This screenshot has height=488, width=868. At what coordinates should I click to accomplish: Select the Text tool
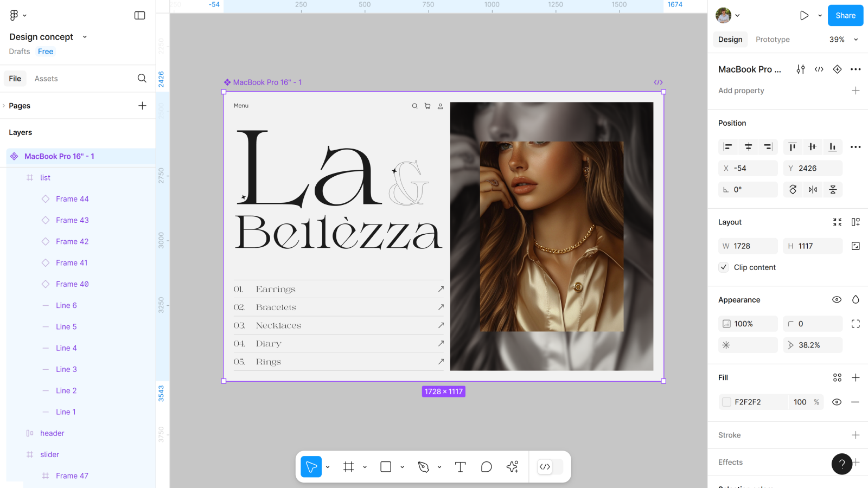(x=460, y=467)
